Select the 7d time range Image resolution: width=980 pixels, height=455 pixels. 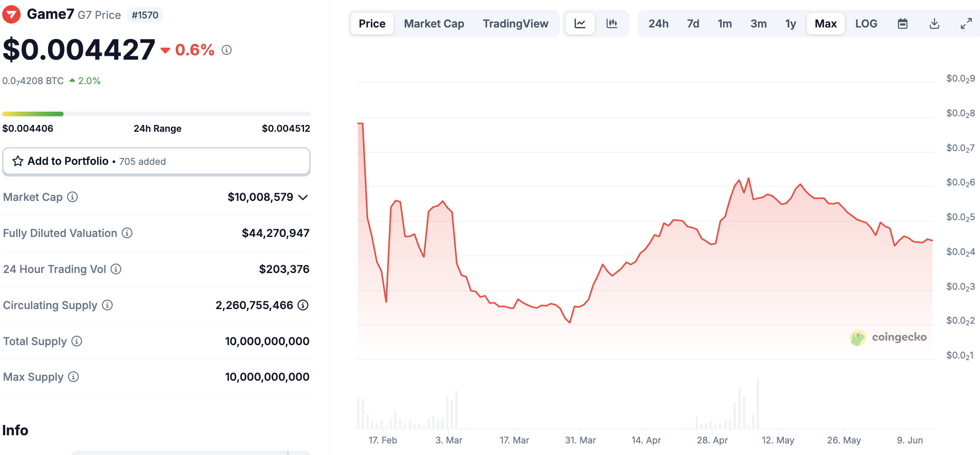(x=693, y=24)
